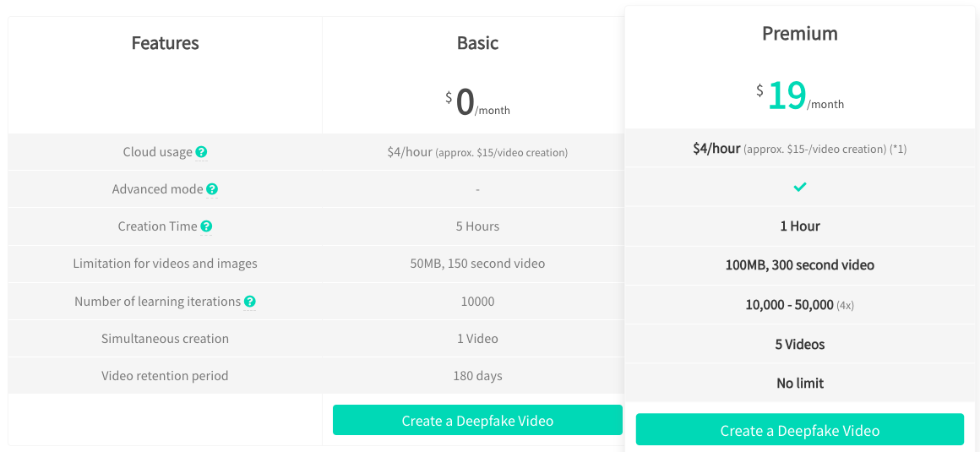Image resolution: width=980 pixels, height=452 pixels.
Task: Click the Premium No limit retention cell
Action: click(x=799, y=383)
